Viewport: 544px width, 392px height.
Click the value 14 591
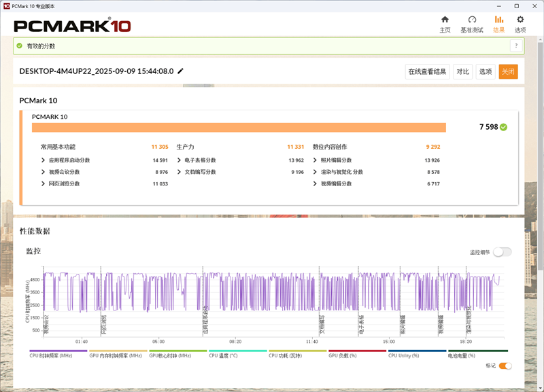coord(160,160)
